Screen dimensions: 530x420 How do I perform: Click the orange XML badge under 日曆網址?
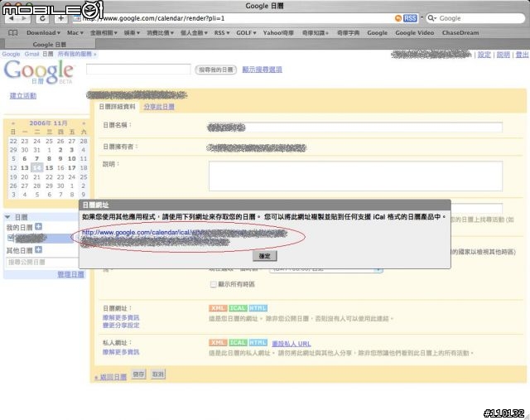coord(218,308)
